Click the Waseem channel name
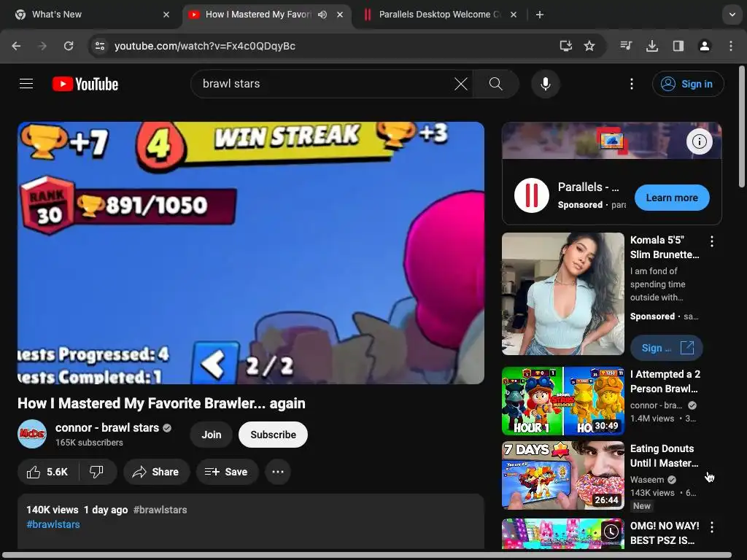 [x=647, y=480]
